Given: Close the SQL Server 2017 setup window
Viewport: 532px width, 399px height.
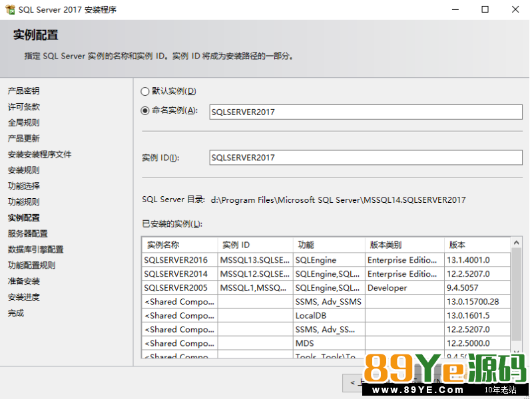Looking at the screenshot, I should 515,9.
